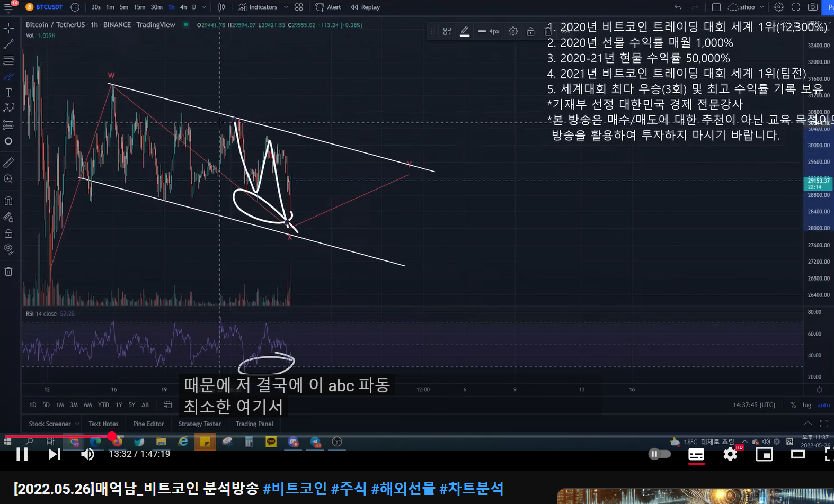Mute the YouTube video volume
Screen dimensions: 834x504
(x=87, y=454)
